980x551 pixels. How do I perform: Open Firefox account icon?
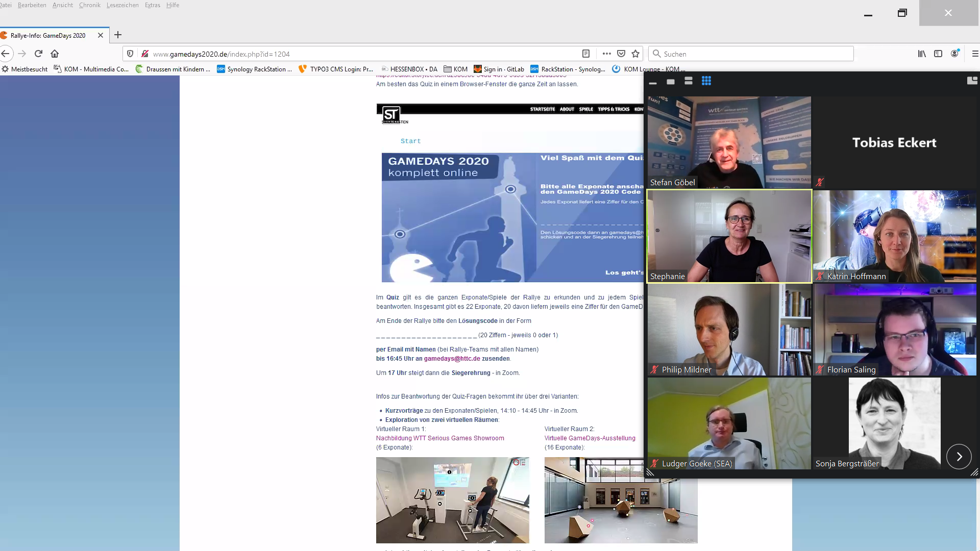955,54
